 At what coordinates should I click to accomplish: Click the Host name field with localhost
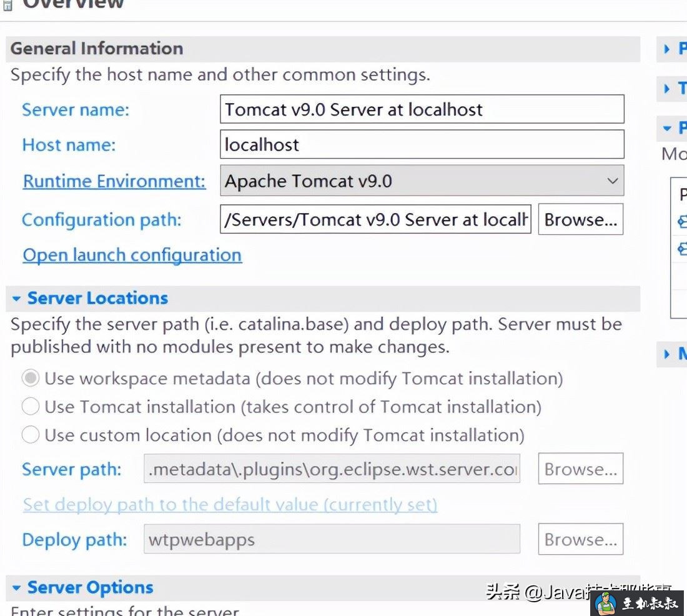(x=422, y=144)
